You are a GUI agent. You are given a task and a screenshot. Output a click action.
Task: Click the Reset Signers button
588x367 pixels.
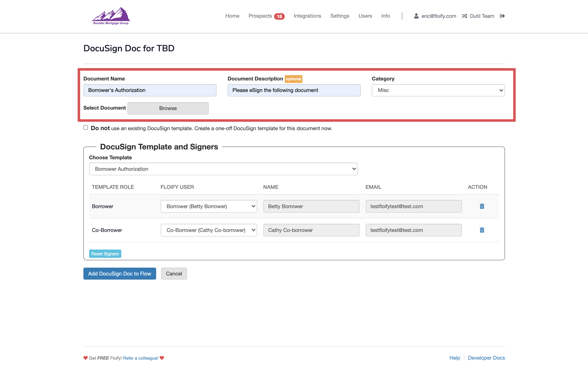point(105,253)
